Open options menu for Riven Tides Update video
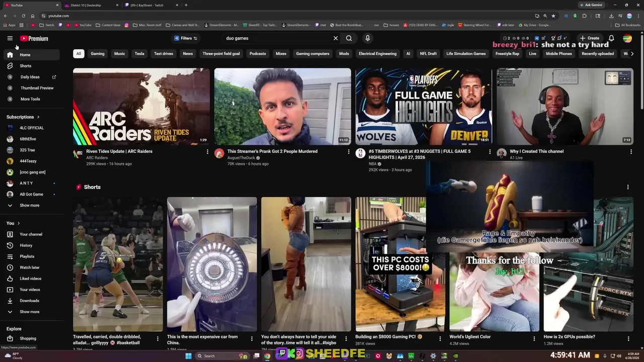644x362 pixels. click(x=207, y=152)
